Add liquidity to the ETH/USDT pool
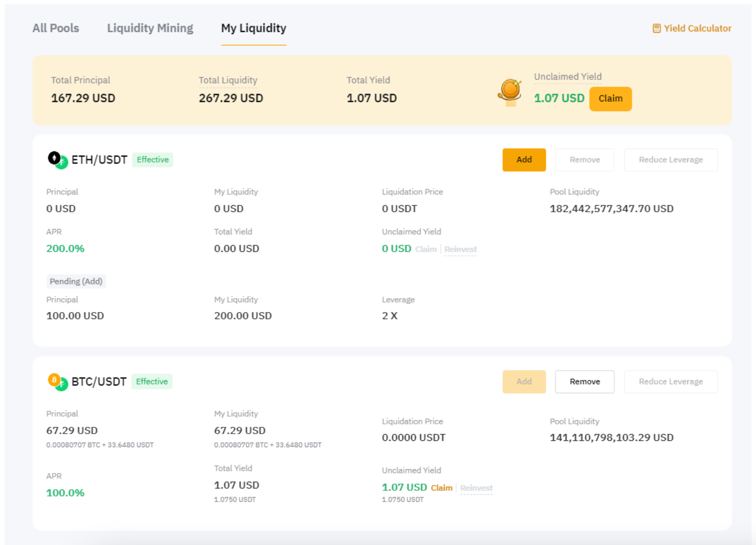This screenshot has width=756, height=545. [524, 160]
